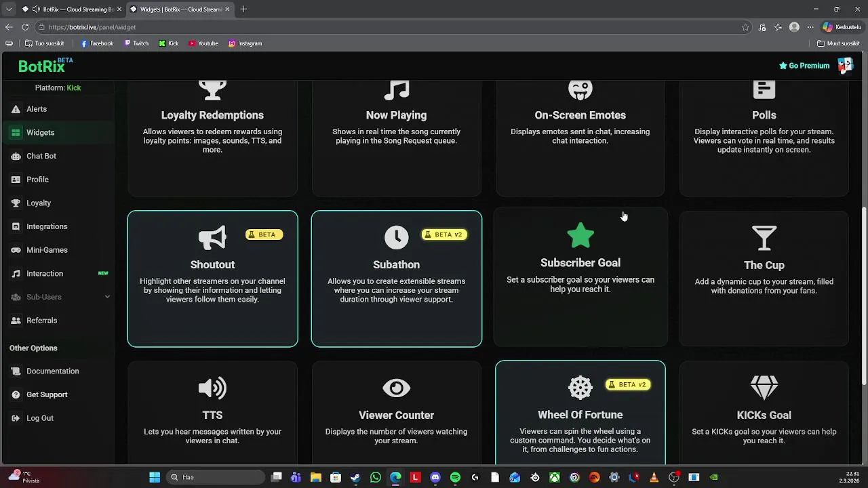The width and height of the screenshot is (868, 488).
Task: Open Twitch bookmark
Action: pos(136,43)
